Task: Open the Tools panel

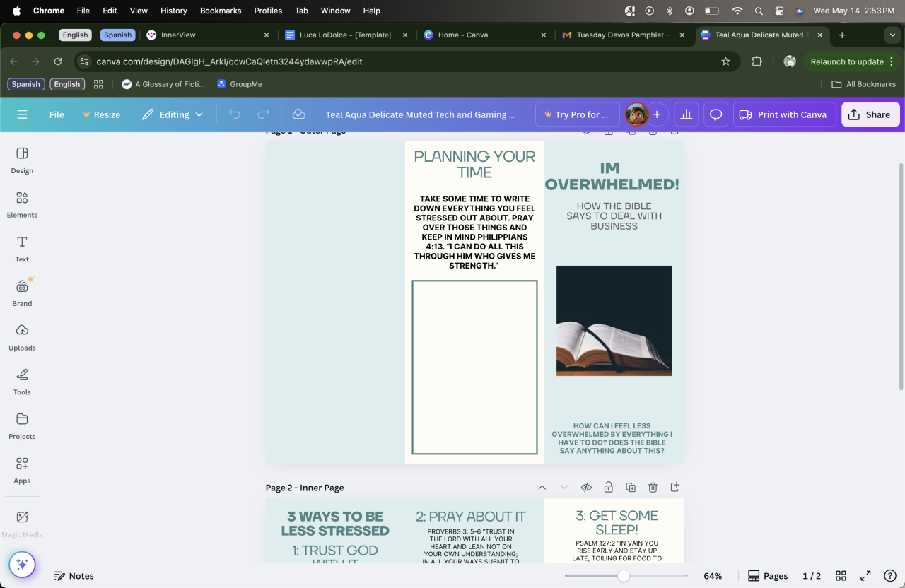Action: coord(22,382)
